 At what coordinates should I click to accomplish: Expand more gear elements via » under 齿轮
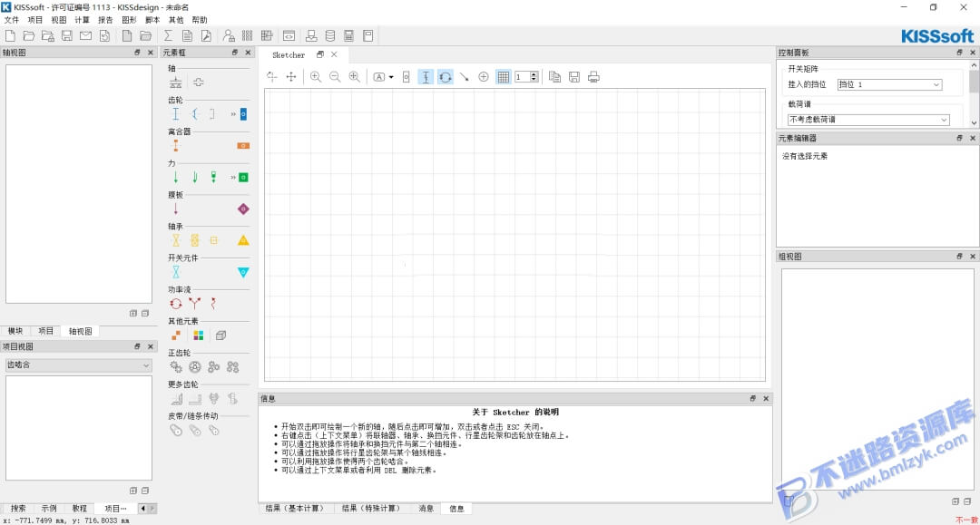pyautogui.click(x=233, y=114)
